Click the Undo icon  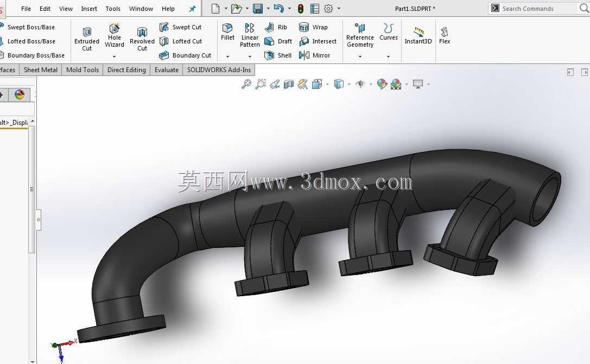[279, 8]
